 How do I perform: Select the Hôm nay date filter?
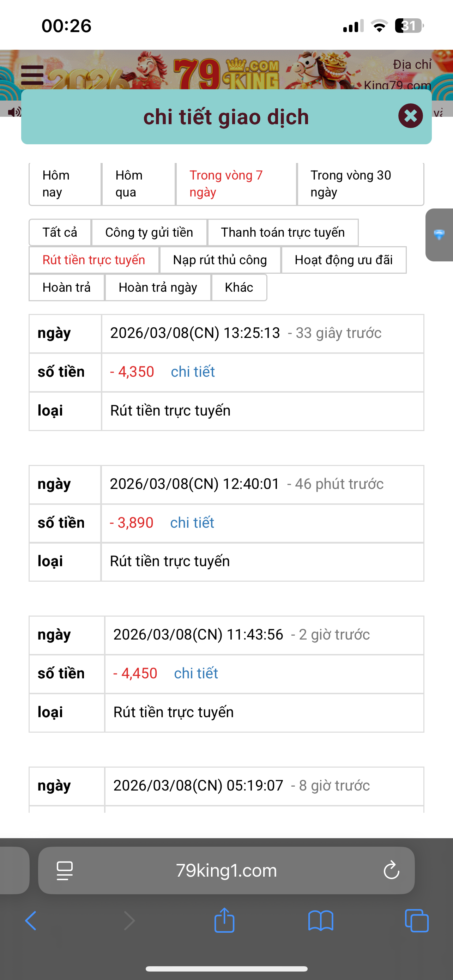click(65, 184)
